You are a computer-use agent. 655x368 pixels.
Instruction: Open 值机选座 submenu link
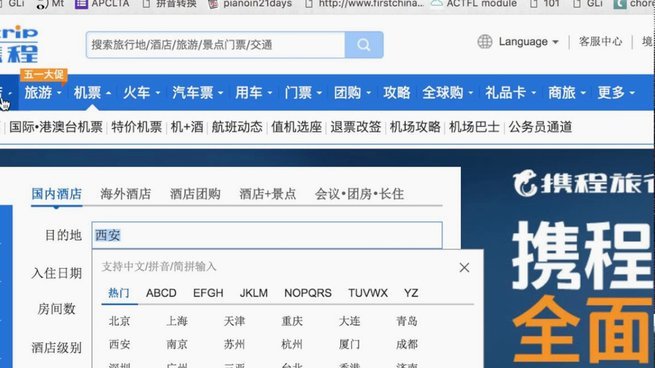point(296,127)
